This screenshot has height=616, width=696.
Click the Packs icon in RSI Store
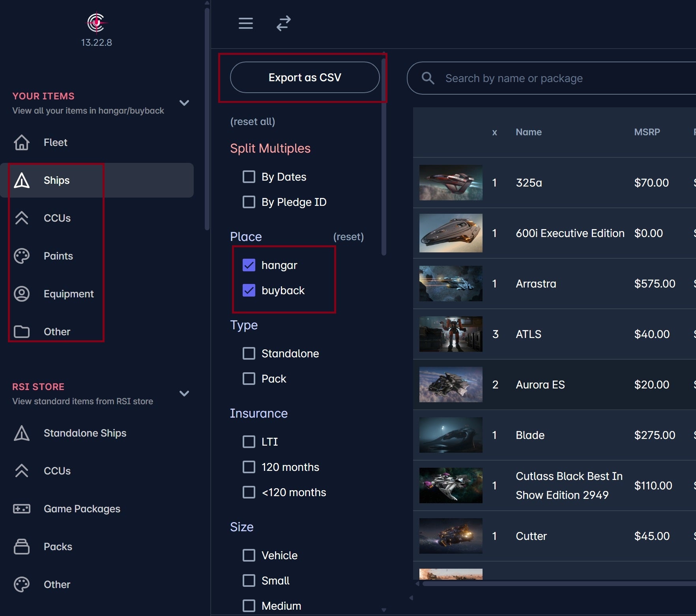[x=22, y=547]
